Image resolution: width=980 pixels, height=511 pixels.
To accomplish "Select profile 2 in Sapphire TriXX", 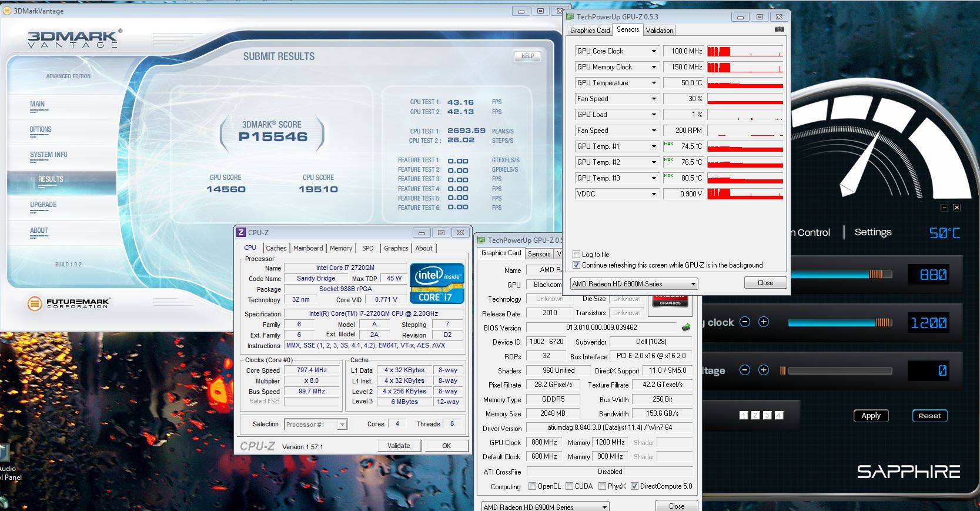I will 755,415.
